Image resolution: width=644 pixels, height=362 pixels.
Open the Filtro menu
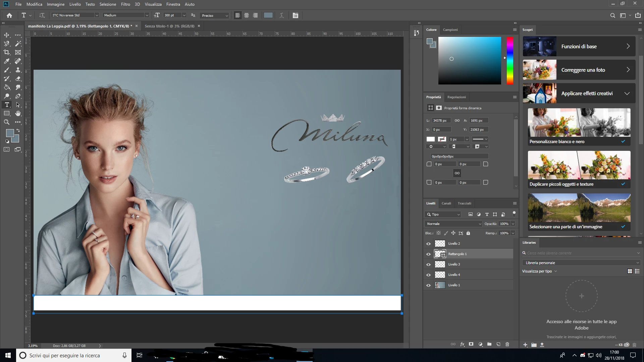point(125,4)
